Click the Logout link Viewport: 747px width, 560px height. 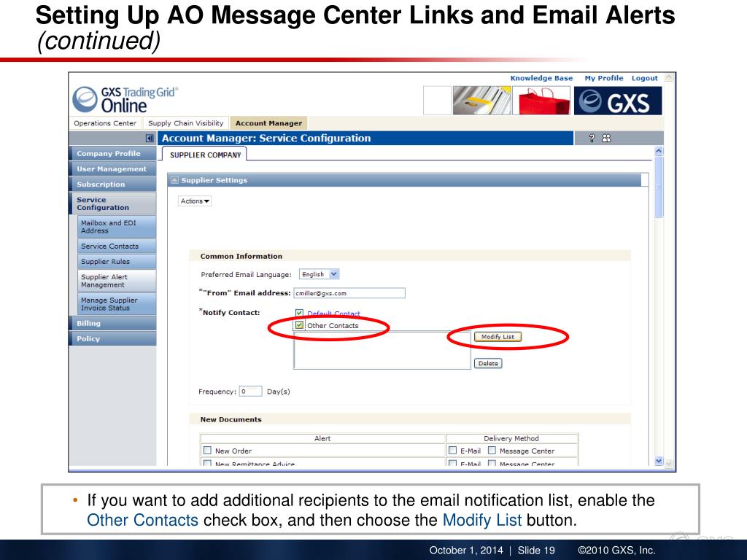(644, 78)
